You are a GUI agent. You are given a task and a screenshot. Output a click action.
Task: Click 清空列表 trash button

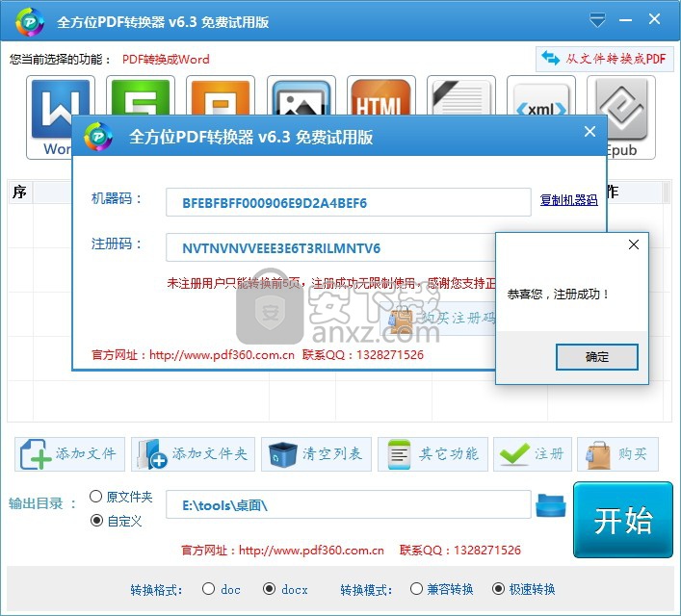316,454
